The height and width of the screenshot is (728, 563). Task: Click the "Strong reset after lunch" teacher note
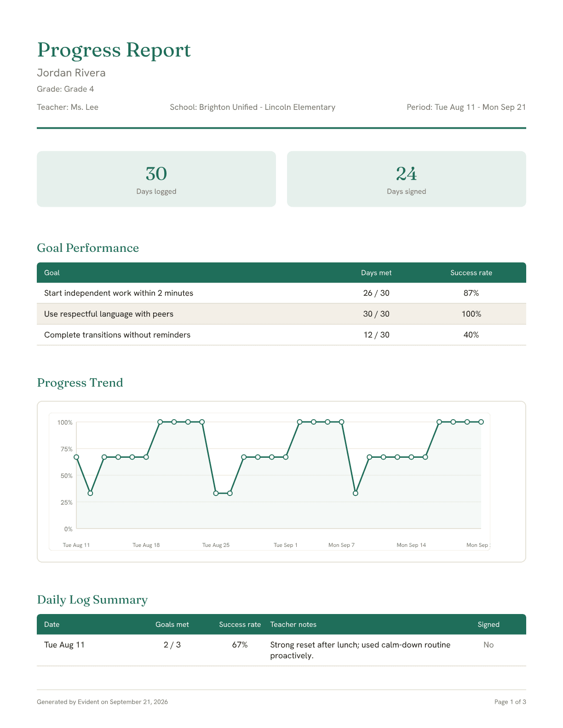[361, 650]
